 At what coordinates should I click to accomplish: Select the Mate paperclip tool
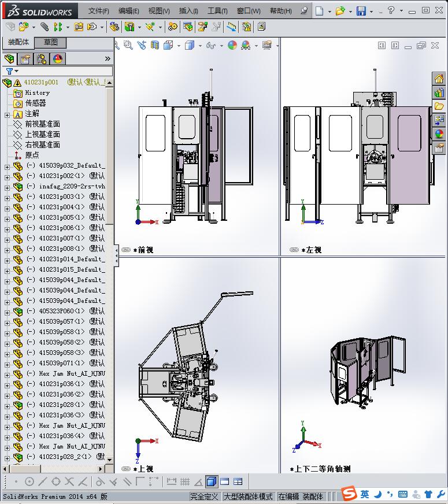[x=45, y=27]
